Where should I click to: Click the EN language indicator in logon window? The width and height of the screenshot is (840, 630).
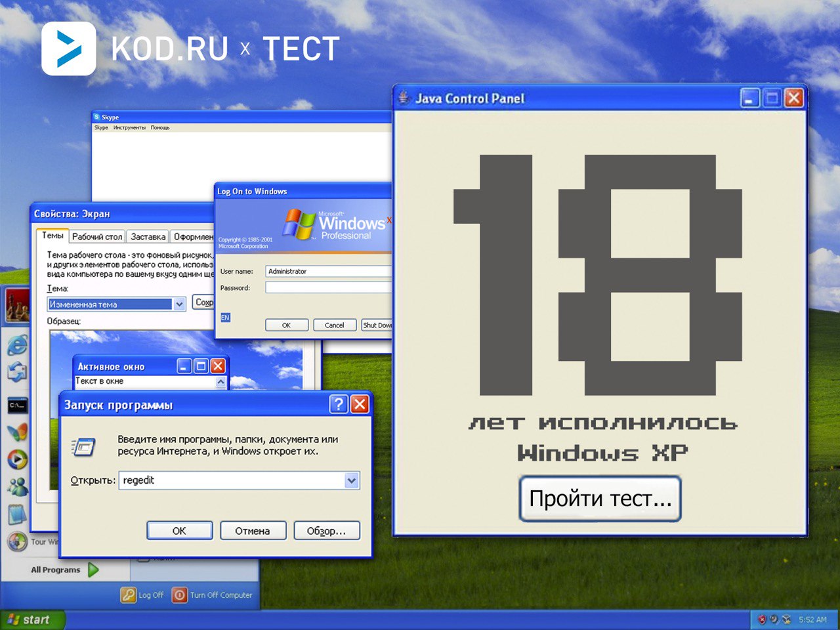click(x=225, y=318)
